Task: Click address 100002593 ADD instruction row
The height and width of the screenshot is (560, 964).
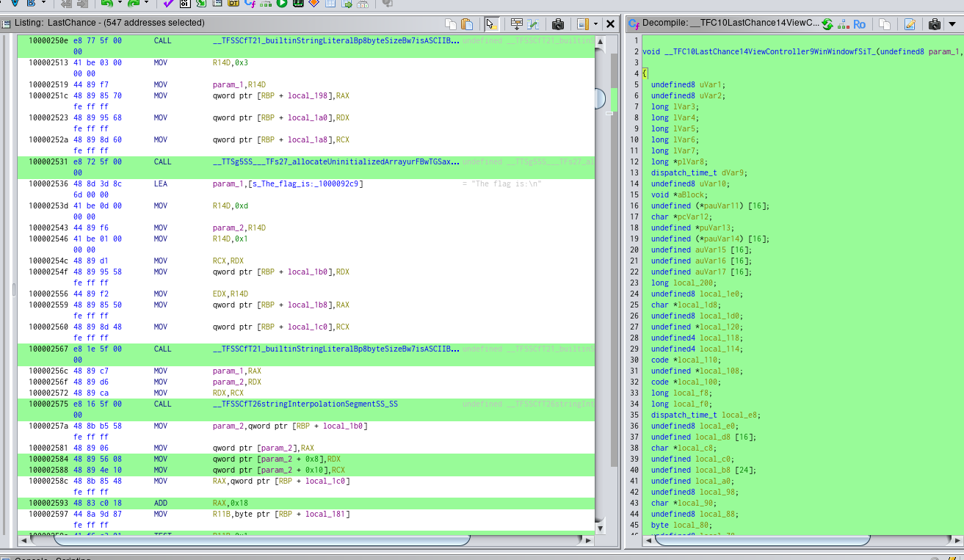Action: pos(306,503)
